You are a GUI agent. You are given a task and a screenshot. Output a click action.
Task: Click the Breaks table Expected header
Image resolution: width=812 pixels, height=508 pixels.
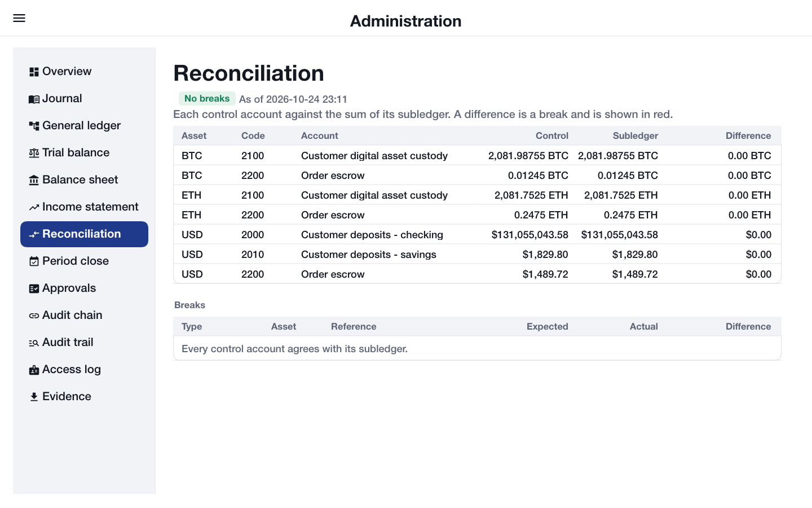(x=548, y=326)
